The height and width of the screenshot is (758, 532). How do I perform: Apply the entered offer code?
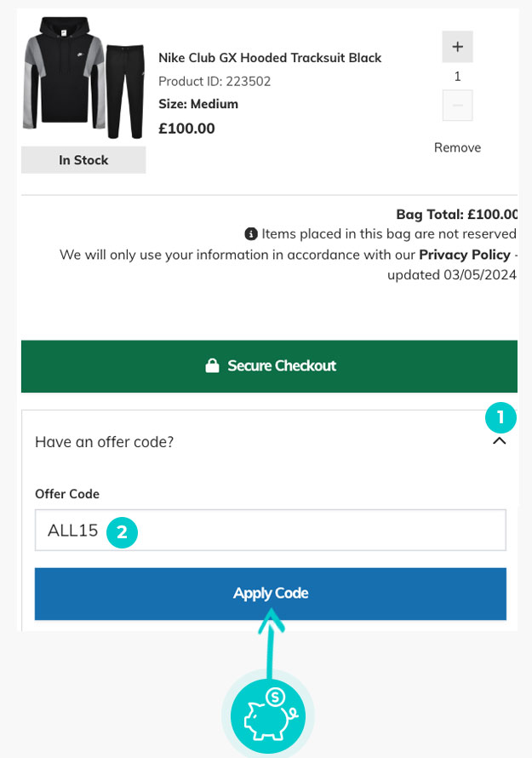tap(270, 594)
